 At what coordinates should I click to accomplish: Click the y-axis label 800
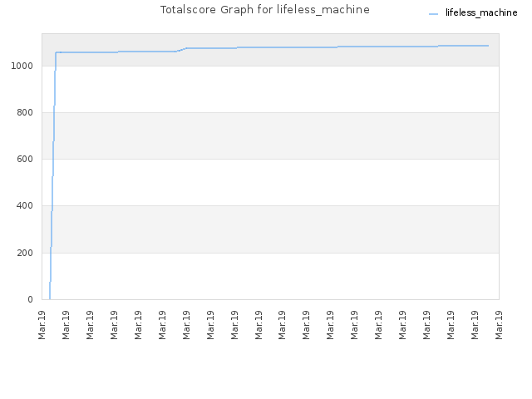pyautogui.click(x=25, y=112)
